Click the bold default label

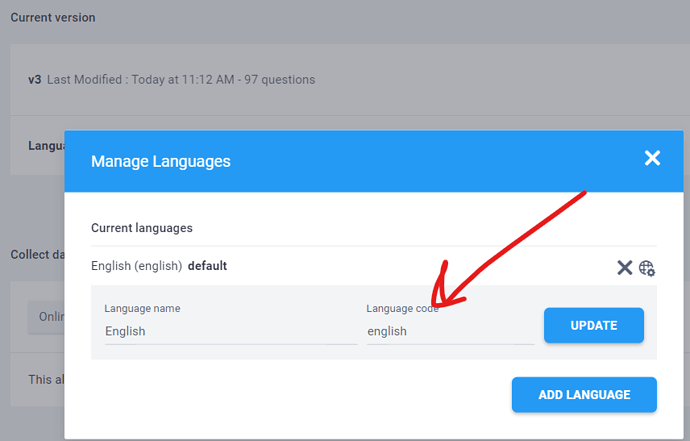click(x=207, y=266)
